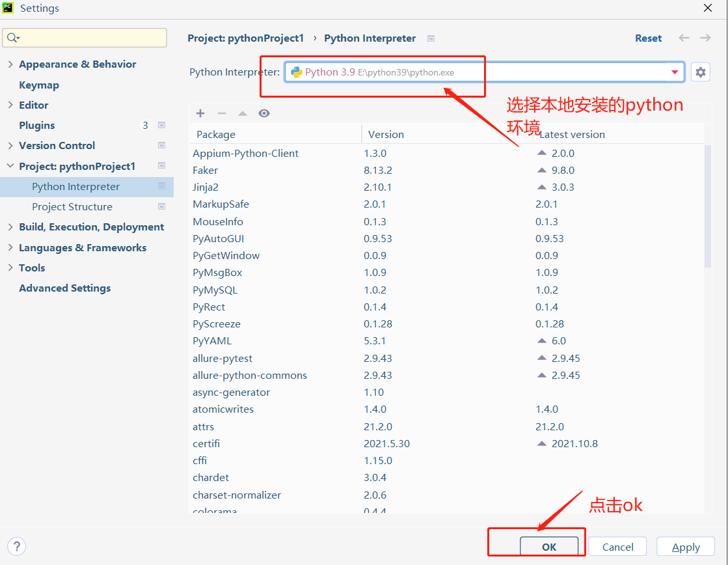
Task: Select the atomicwrites package row
Action: coord(447,409)
